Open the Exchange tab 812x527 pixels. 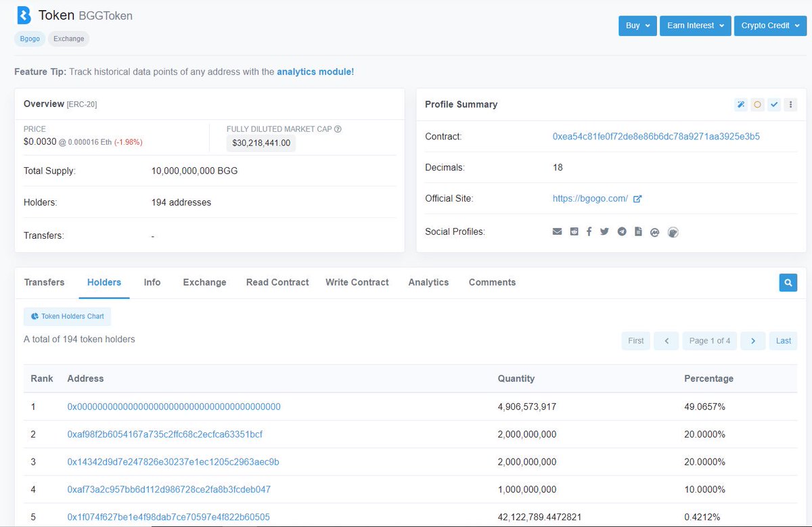[x=204, y=282]
